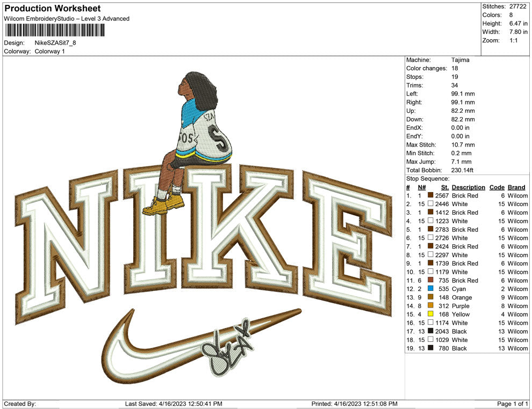Click the Min Stitch value 0.2 mm
Viewport: 532px width, 409px height.
pyautogui.click(x=462, y=153)
